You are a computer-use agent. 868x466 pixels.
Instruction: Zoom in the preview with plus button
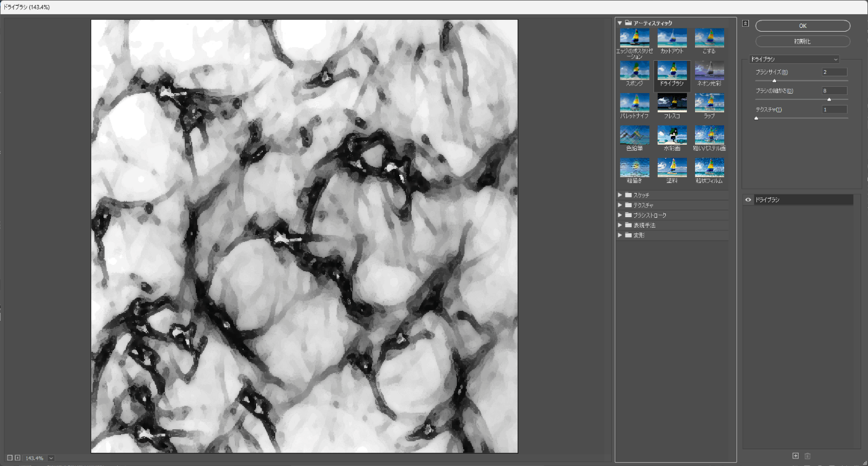click(x=17, y=458)
